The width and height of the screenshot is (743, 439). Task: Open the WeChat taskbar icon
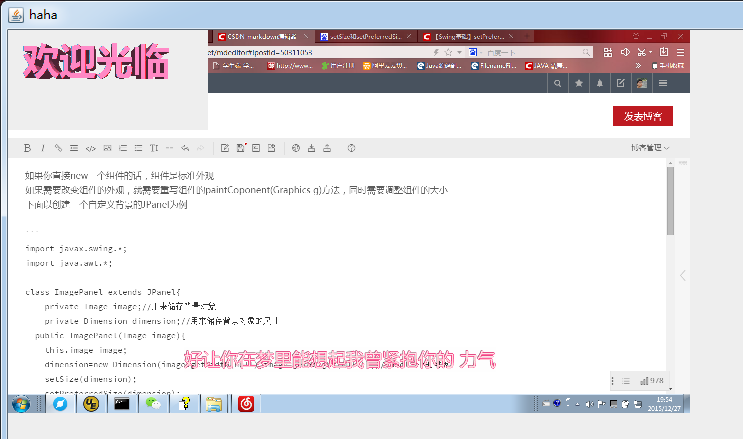coord(153,404)
